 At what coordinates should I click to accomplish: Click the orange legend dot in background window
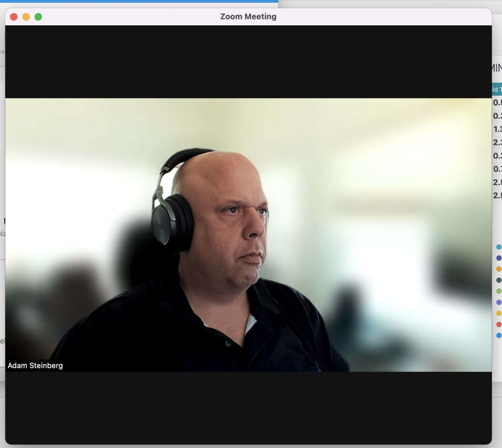click(499, 269)
